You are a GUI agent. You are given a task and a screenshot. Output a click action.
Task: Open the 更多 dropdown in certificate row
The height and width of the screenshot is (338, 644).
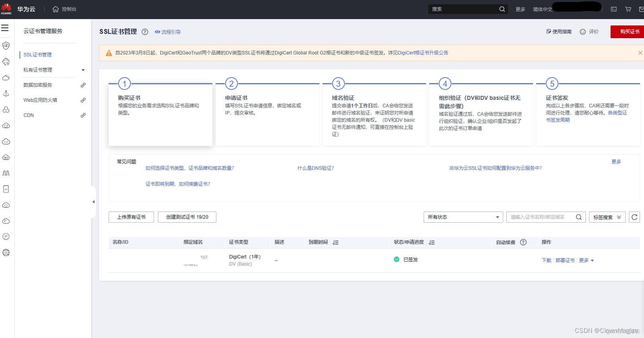(x=586, y=260)
